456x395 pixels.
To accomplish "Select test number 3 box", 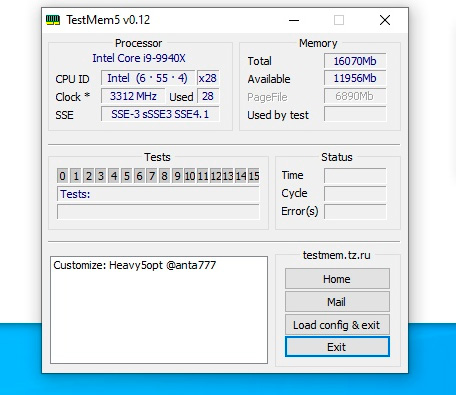I will tap(101, 176).
